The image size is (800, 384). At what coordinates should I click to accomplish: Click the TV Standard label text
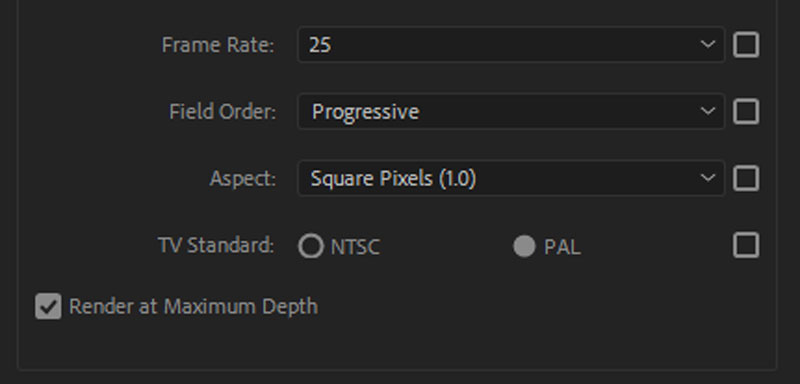coord(216,245)
